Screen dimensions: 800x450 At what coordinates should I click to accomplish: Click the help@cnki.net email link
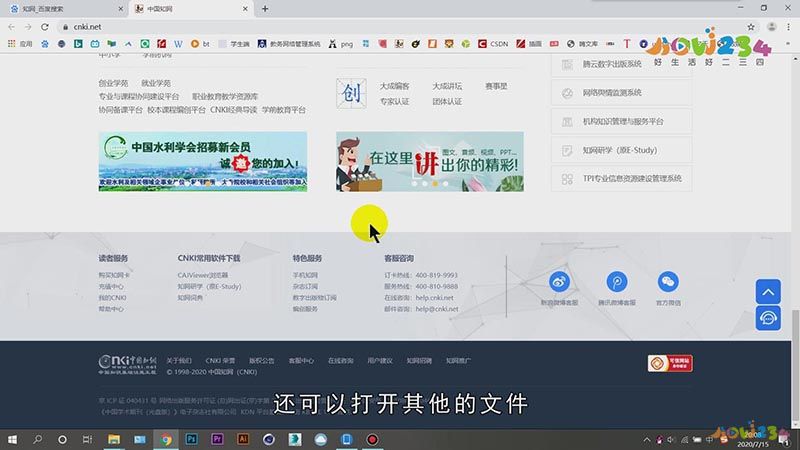437,309
